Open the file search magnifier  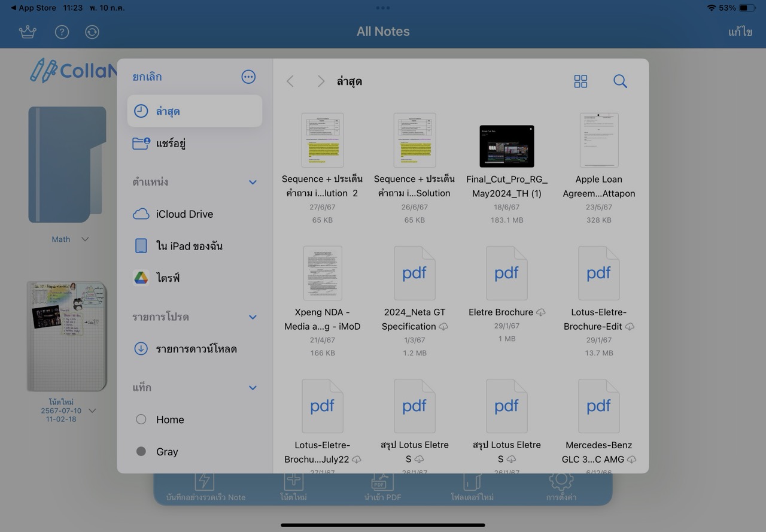click(620, 81)
